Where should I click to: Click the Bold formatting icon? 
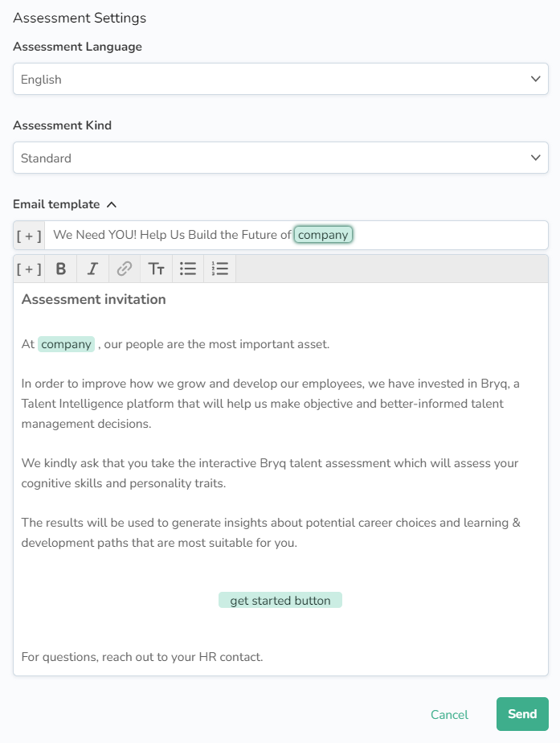tap(61, 269)
